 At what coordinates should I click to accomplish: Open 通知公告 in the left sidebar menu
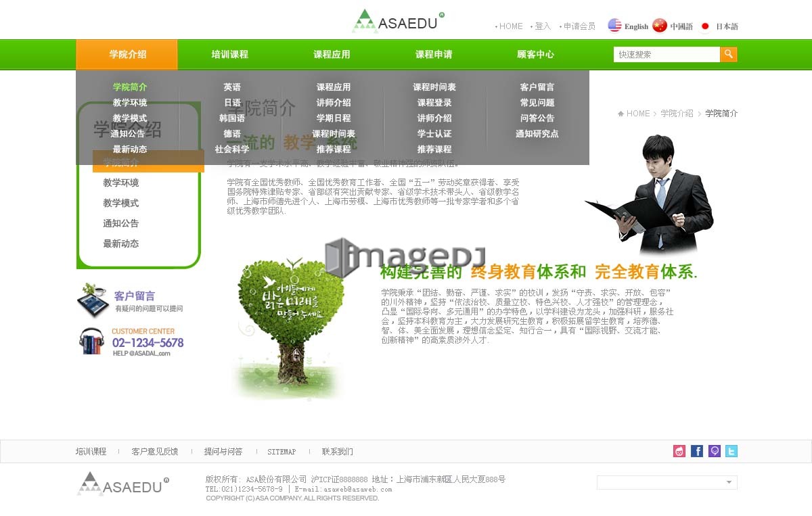[x=121, y=223]
